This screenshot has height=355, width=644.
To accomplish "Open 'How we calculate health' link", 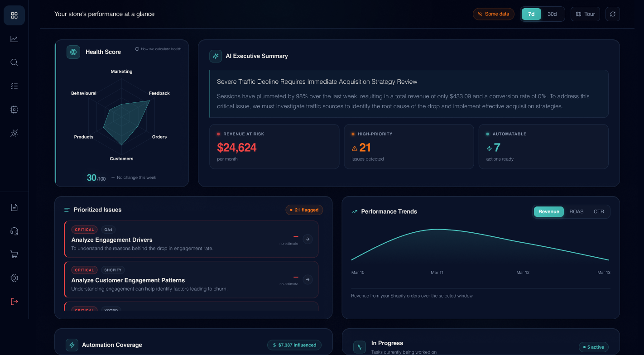I will pyautogui.click(x=158, y=49).
